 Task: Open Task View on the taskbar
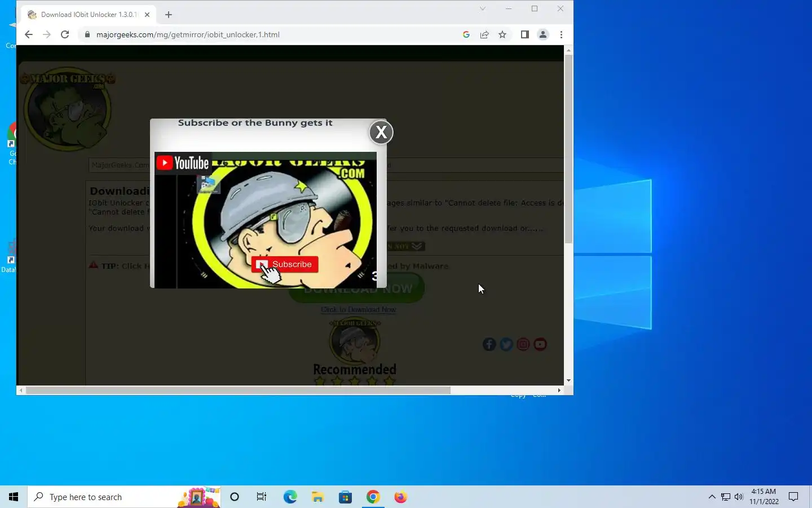coord(262,497)
